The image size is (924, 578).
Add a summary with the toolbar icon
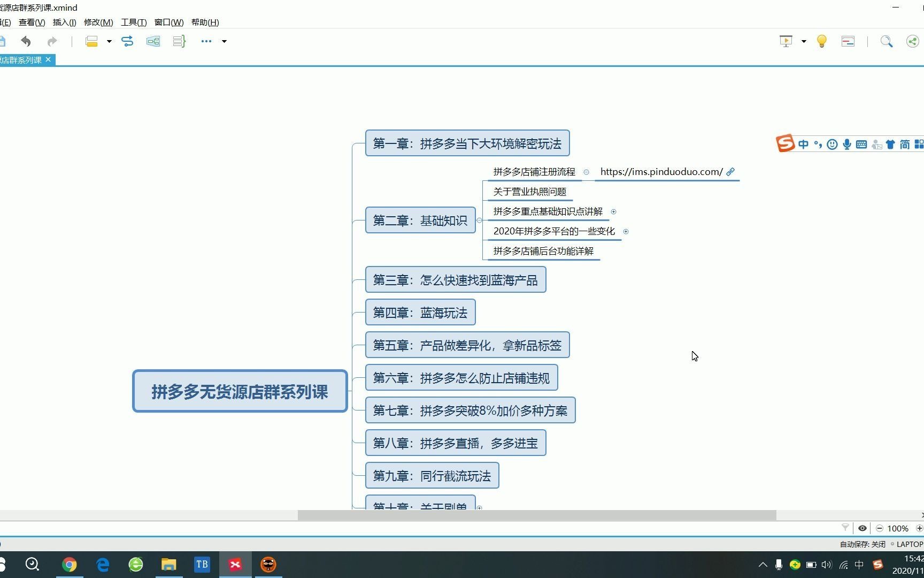click(x=179, y=41)
